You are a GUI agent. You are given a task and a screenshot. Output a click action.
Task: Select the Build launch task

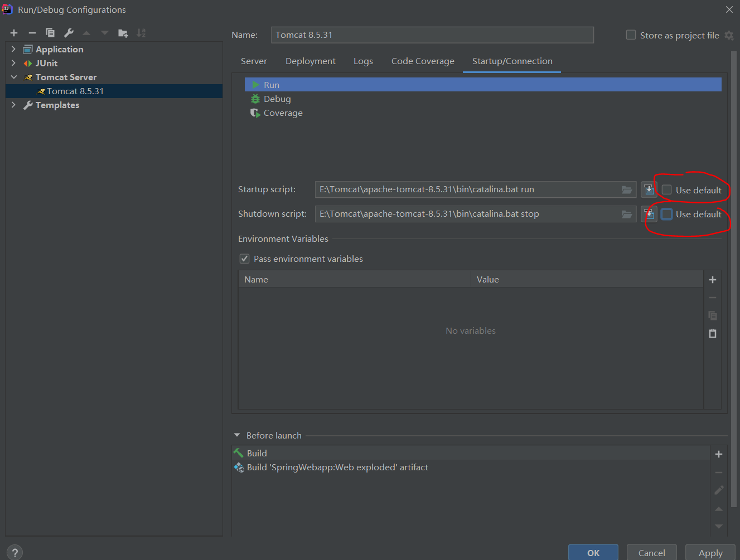[x=471, y=453]
